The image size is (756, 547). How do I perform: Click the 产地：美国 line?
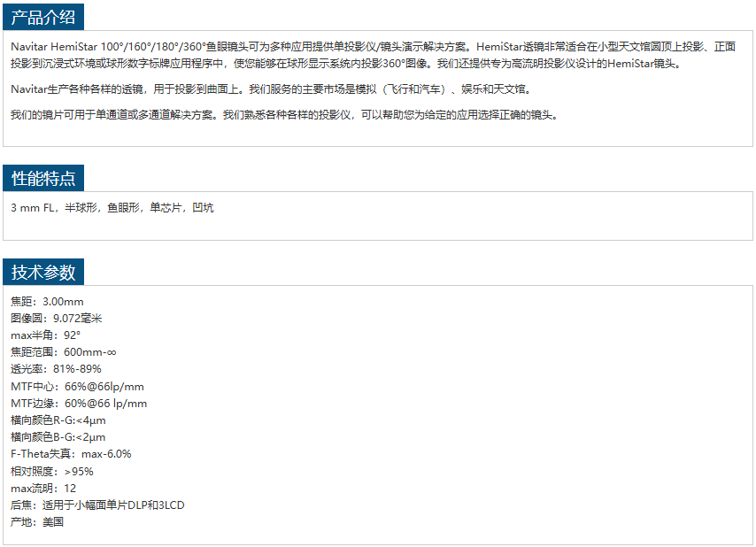(x=37, y=522)
